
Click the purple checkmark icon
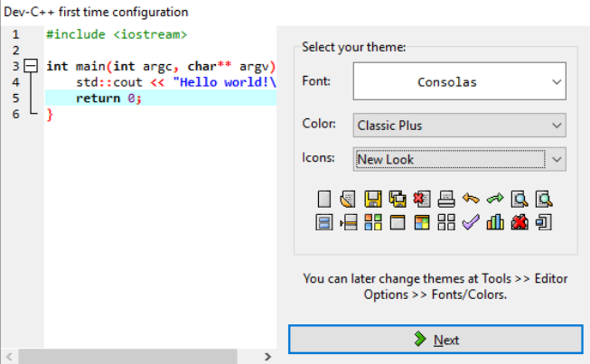pos(471,222)
